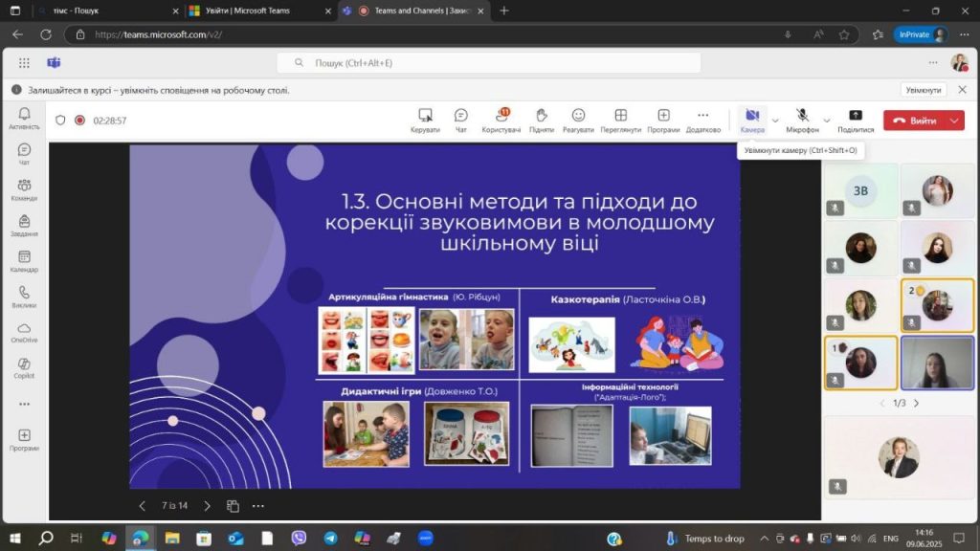The height and width of the screenshot is (551, 980).
Task: Show hidden system tray icons
Action: click(x=764, y=538)
